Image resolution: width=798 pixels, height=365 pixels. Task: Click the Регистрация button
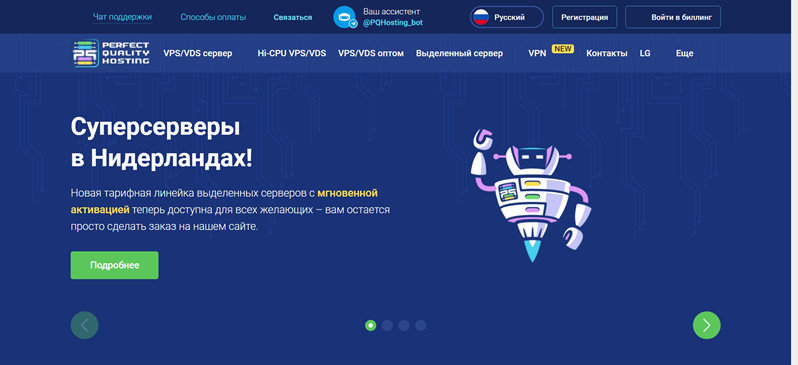click(x=584, y=17)
